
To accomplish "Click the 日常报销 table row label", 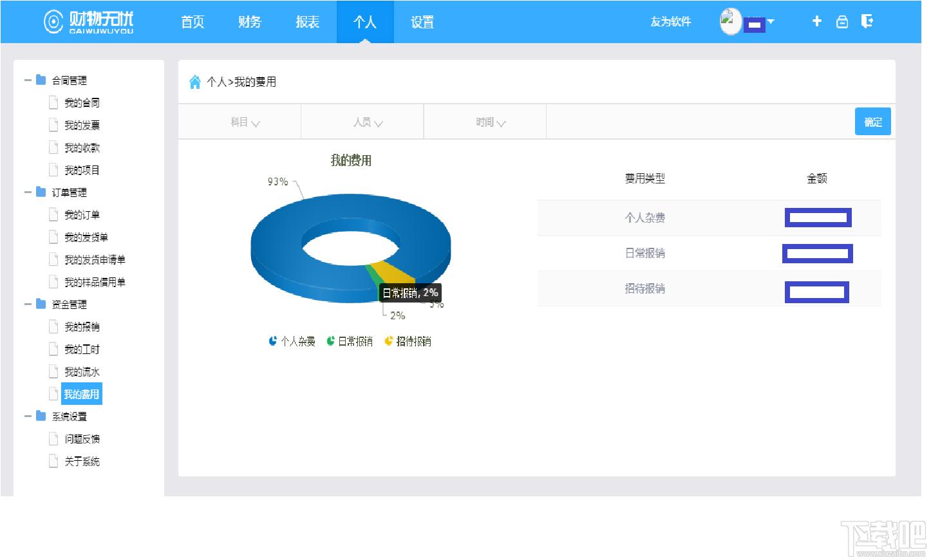I will [x=645, y=253].
